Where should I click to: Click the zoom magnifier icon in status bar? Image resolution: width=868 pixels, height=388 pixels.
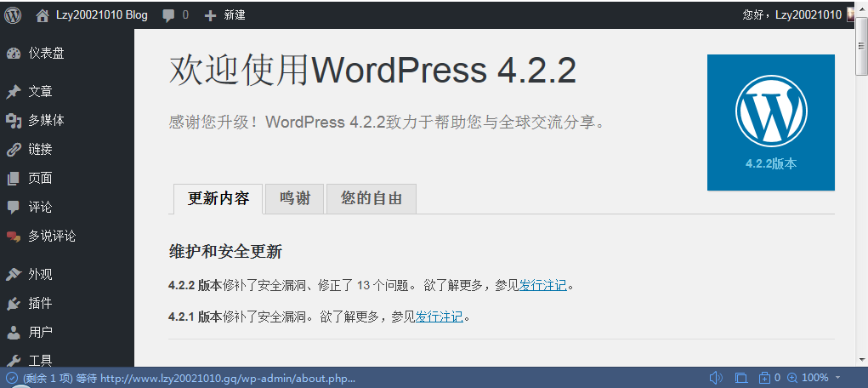pyautogui.click(x=792, y=378)
